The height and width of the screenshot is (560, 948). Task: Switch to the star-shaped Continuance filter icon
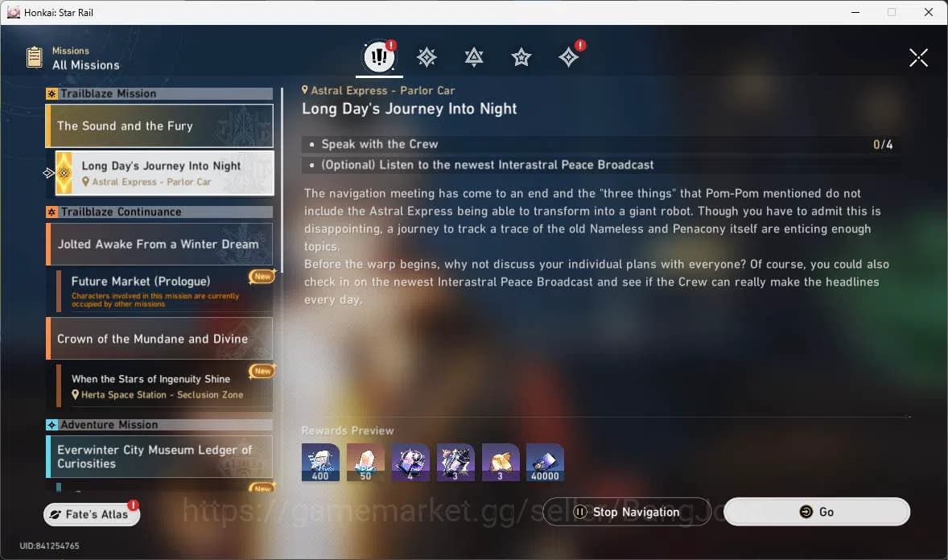point(521,57)
